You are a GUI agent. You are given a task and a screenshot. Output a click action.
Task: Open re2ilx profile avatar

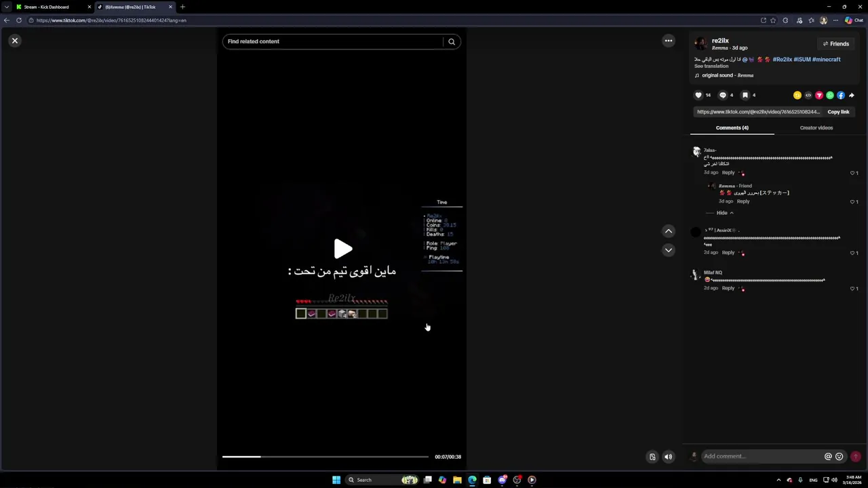[x=701, y=44]
